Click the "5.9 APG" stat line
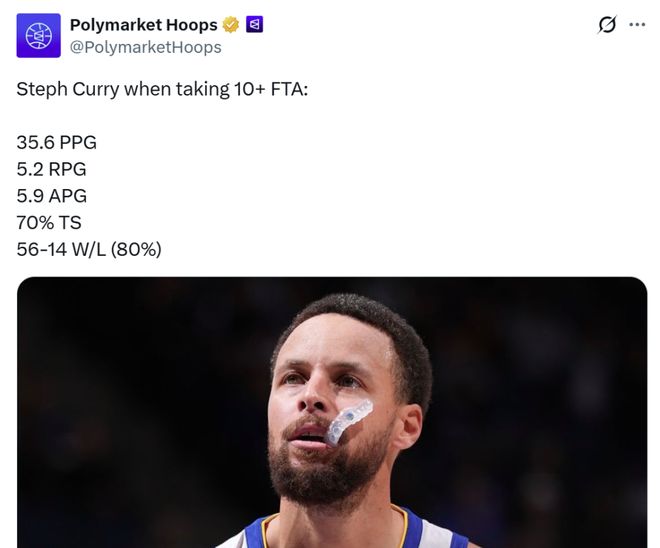 52,196
